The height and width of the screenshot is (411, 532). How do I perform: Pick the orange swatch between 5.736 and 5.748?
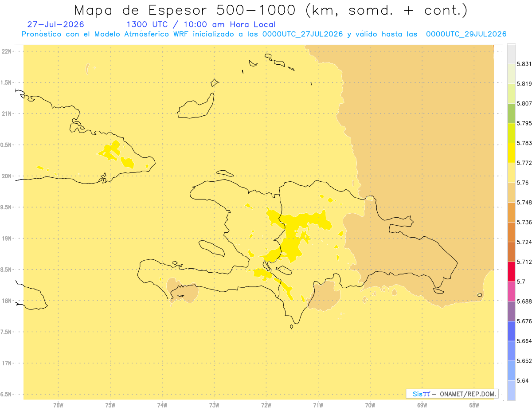(x=511, y=212)
